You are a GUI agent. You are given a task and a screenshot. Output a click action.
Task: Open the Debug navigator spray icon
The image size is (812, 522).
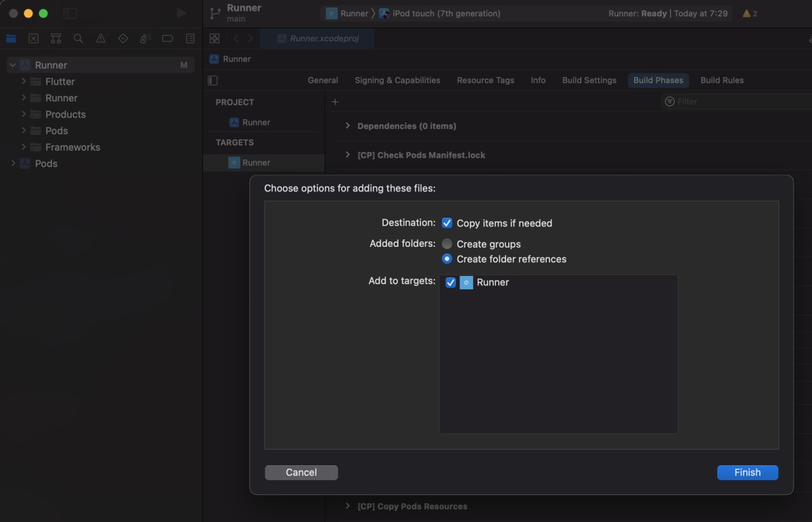[x=145, y=39]
